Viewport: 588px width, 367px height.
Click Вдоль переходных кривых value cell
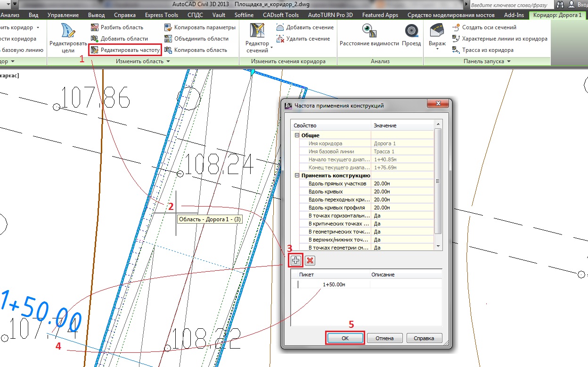point(402,200)
